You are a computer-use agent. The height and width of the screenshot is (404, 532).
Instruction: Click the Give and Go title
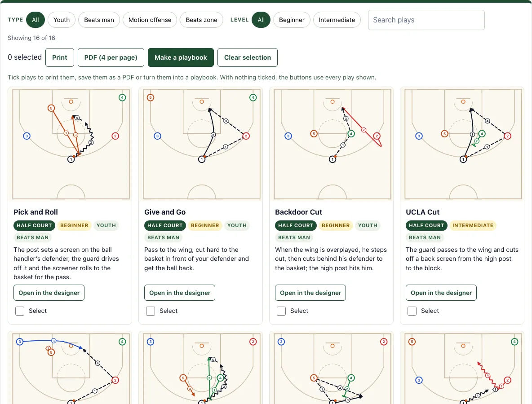pyautogui.click(x=165, y=212)
